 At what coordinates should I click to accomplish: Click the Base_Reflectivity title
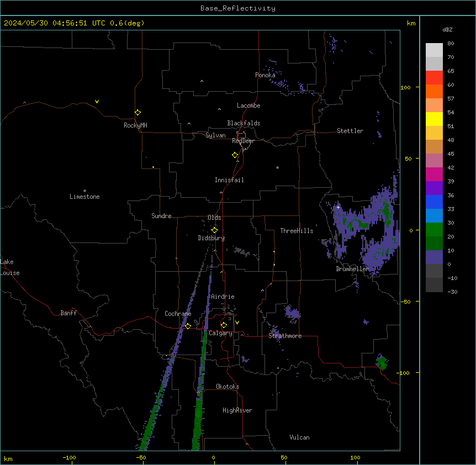238,8
